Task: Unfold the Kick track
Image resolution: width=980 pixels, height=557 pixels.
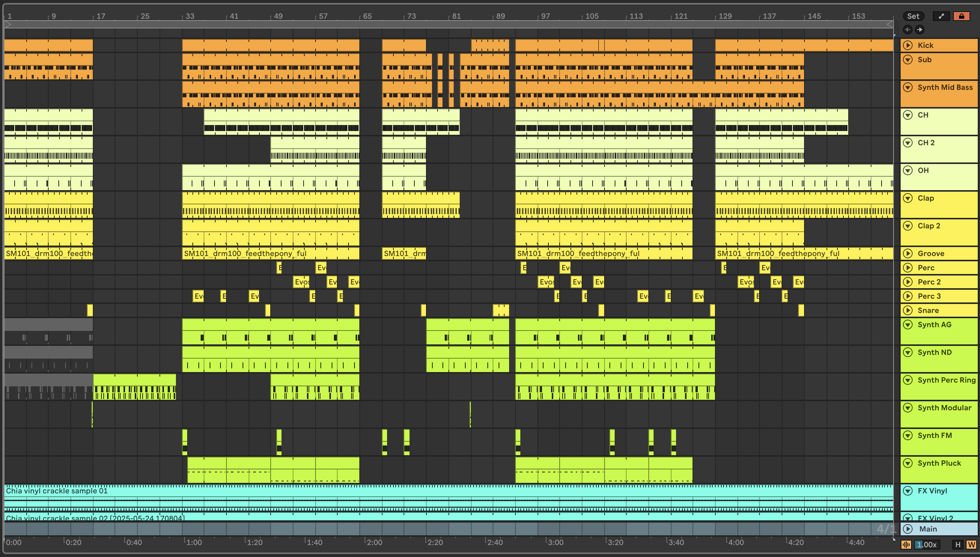Action: (x=908, y=45)
